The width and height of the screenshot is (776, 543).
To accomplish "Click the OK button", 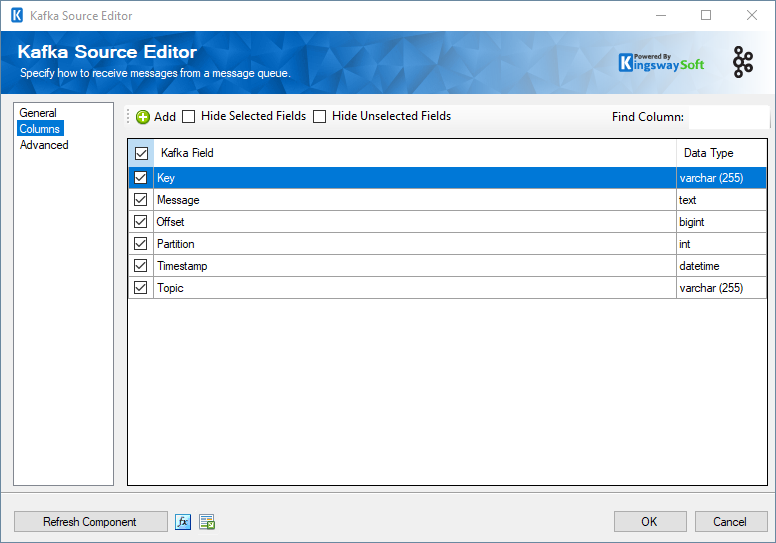I will [x=650, y=522].
